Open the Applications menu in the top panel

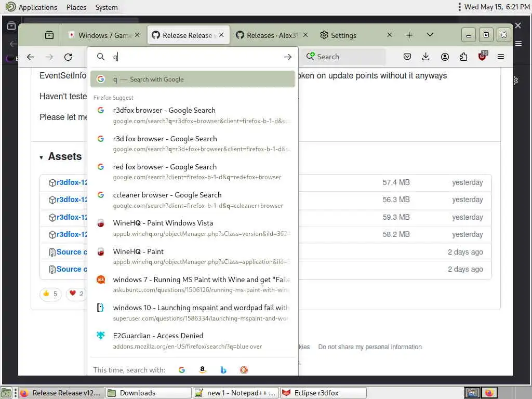[x=31, y=7]
